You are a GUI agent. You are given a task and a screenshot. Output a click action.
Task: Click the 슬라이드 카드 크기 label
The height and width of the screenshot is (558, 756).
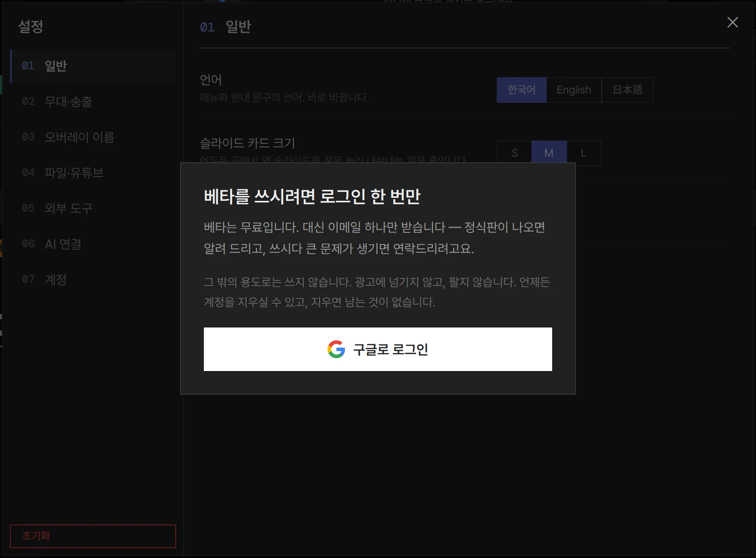pyautogui.click(x=247, y=143)
